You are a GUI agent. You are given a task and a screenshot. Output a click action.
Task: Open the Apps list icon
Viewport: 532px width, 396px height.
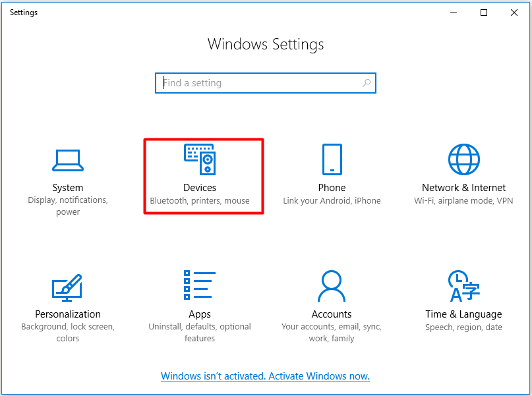tap(200, 285)
